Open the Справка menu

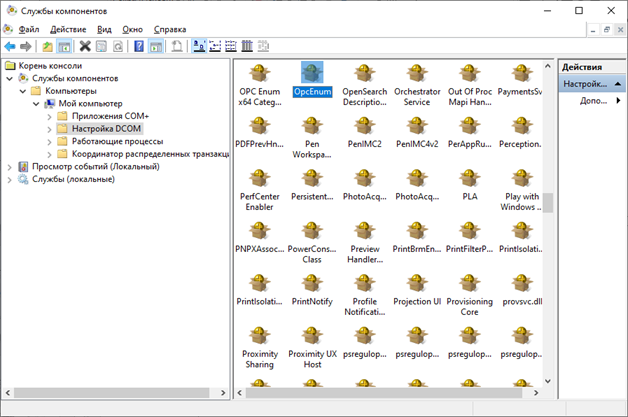click(169, 30)
